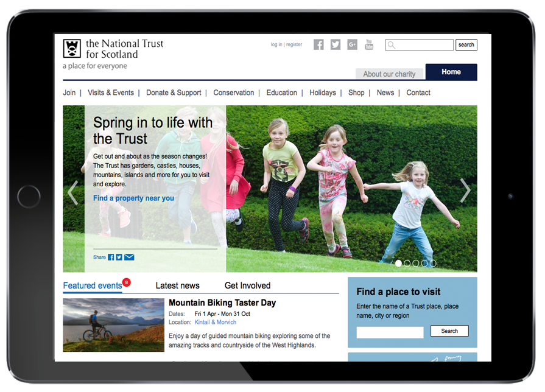Open the Donate & Support menu

tap(174, 93)
